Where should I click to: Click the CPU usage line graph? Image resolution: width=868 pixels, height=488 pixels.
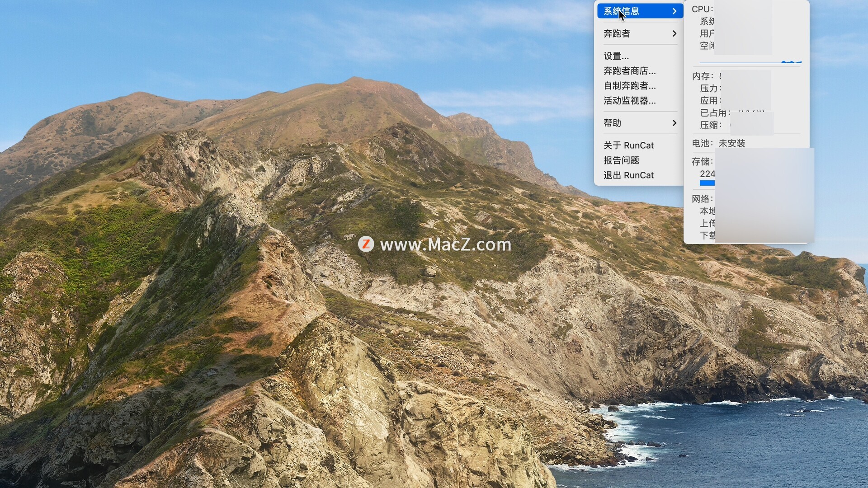click(750, 62)
